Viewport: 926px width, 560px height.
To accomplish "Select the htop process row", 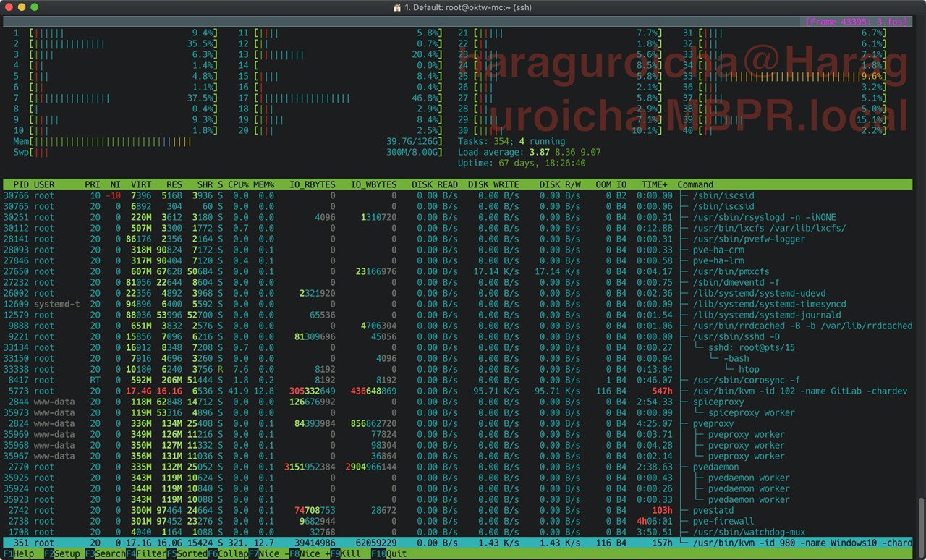I will click(458, 369).
